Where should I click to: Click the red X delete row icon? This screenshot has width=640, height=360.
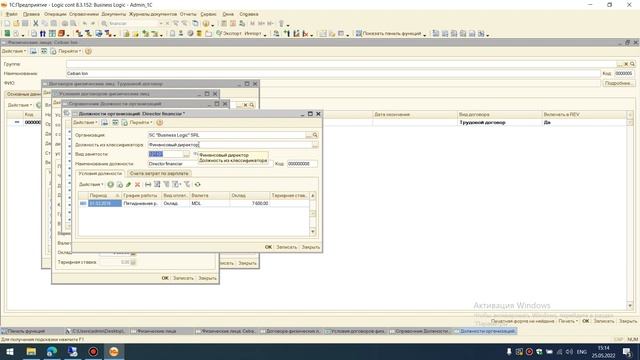(x=138, y=184)
